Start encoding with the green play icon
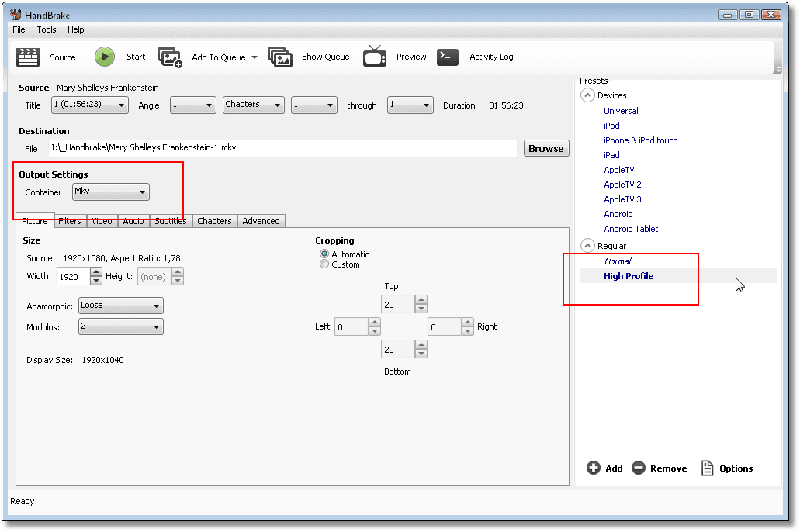This screenshot has width=800, height=532. pyautogui.click(x=105, y=57)
